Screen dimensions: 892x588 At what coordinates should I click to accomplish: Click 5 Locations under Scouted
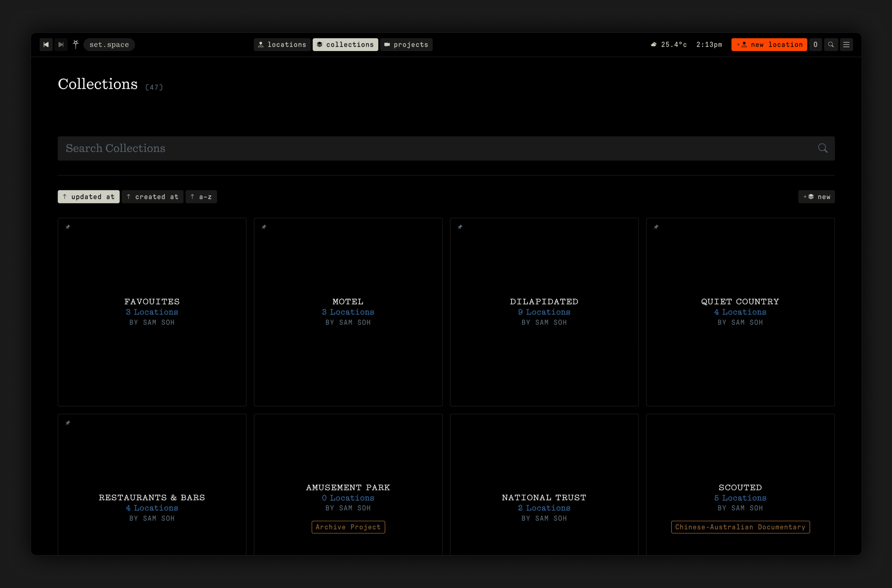tap(740, 498)
